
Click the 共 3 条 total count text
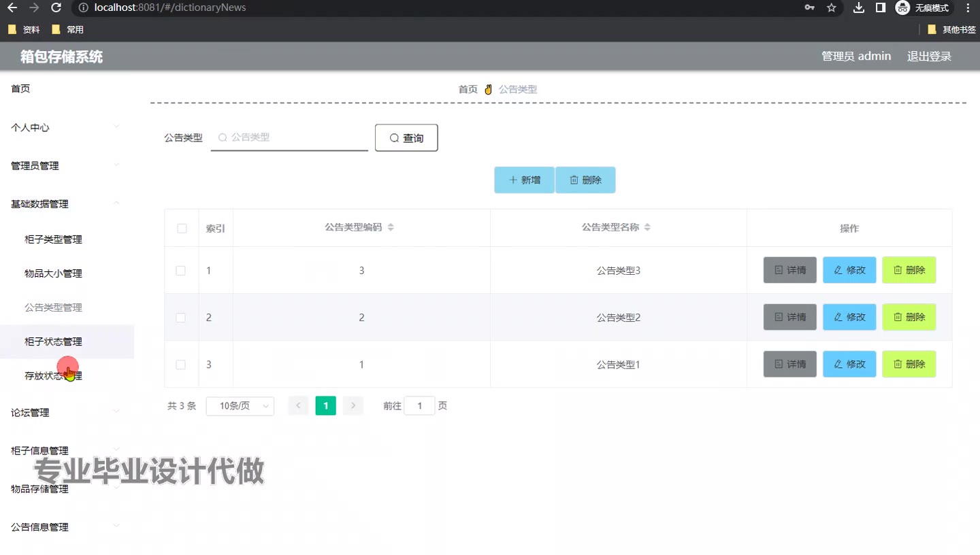[182, 406]
